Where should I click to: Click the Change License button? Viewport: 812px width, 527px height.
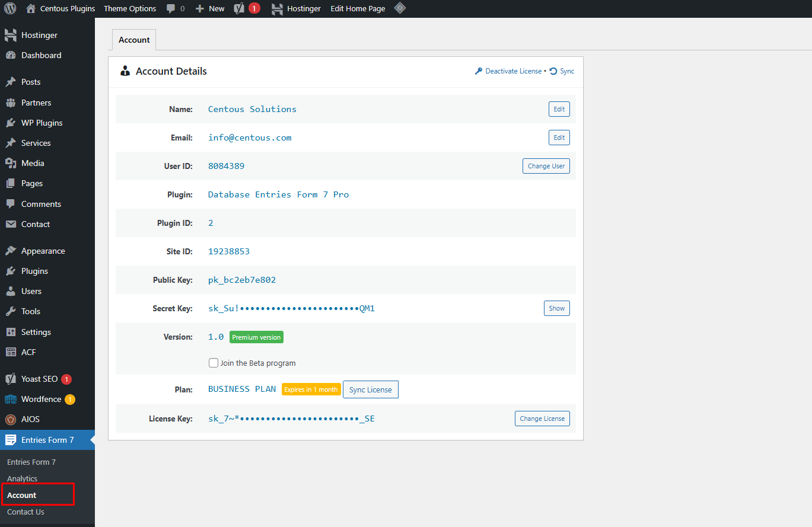[542, 419]
